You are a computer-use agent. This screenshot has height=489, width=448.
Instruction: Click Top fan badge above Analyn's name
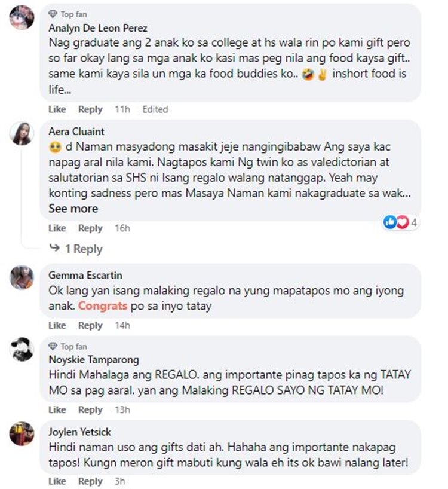68,14
